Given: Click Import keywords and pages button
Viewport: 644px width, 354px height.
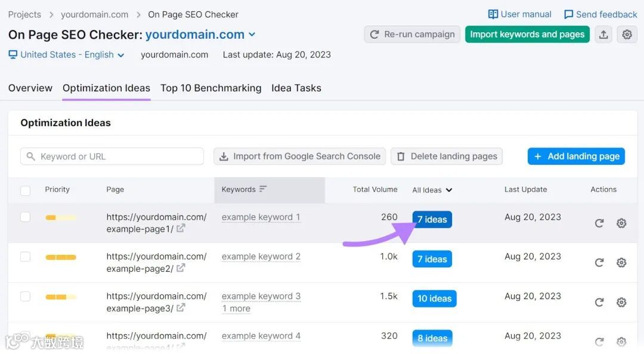Looking at the screenshot, I should (527, 35).
